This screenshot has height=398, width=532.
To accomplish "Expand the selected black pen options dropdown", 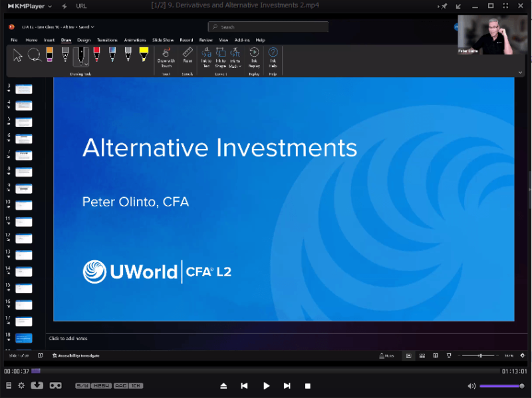I will pyautogui.click(x=86, y=64).
